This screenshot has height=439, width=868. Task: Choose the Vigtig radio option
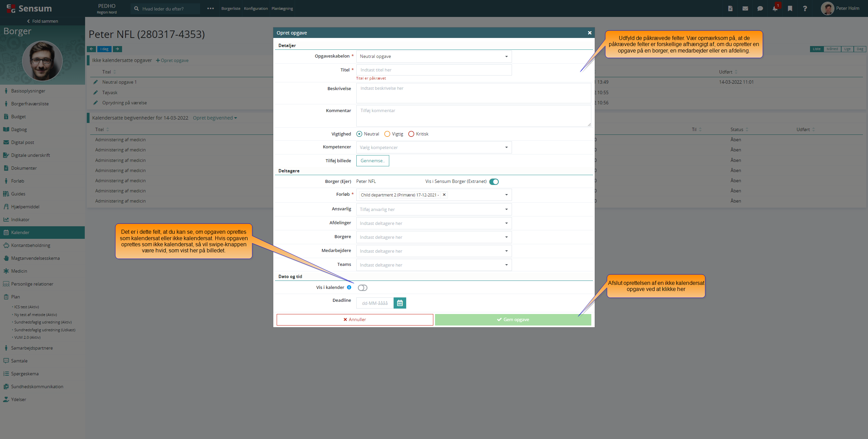[387, 134]
